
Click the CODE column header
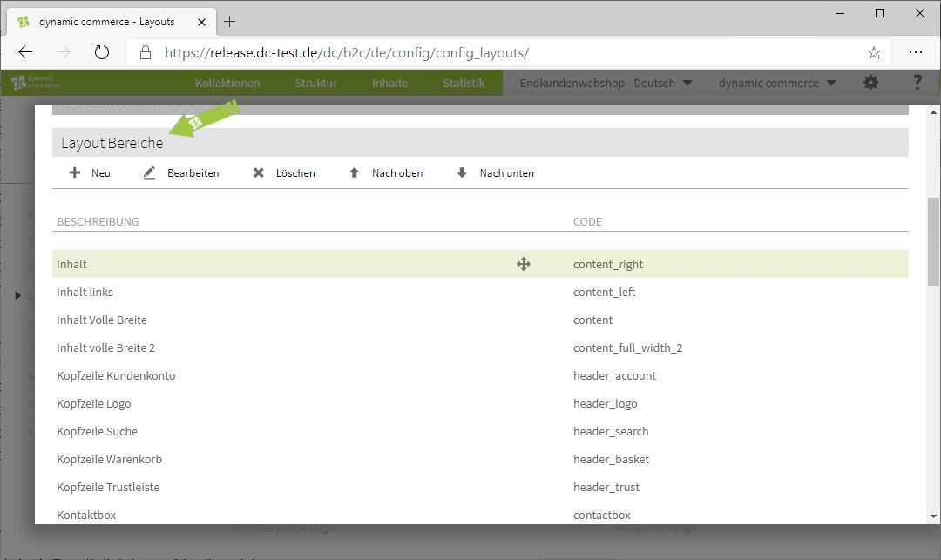(587, 221)
